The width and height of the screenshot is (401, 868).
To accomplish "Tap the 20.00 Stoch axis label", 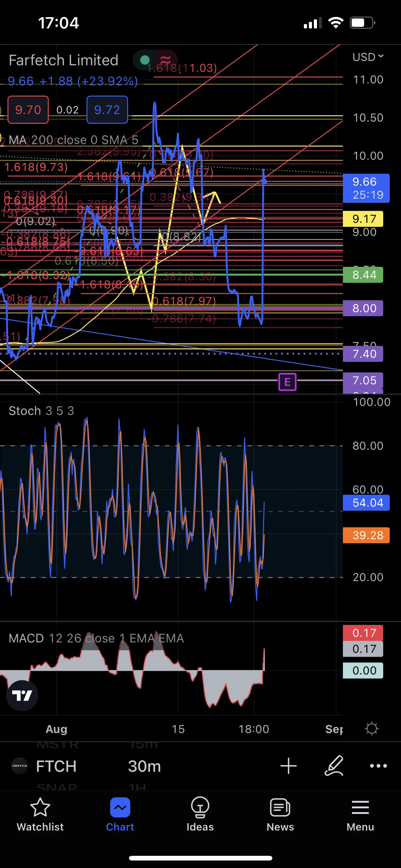I will tap(368, 577).
